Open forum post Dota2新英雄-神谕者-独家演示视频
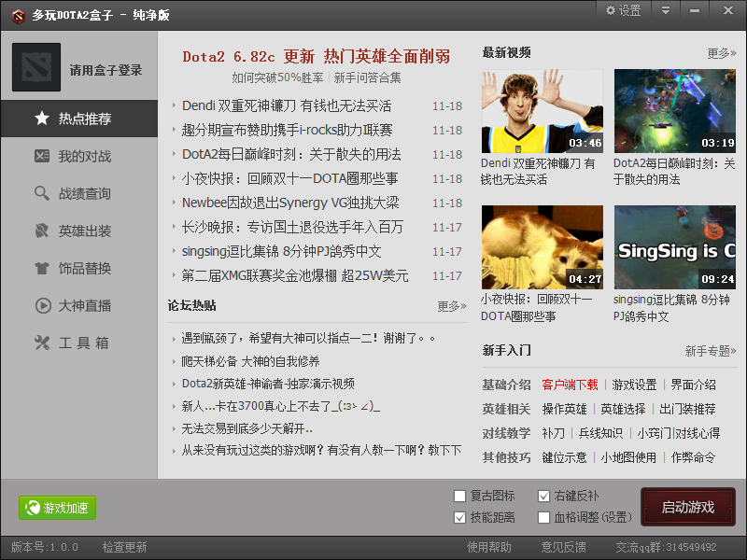Screen dimensions: 747x560 pos(268,384)
